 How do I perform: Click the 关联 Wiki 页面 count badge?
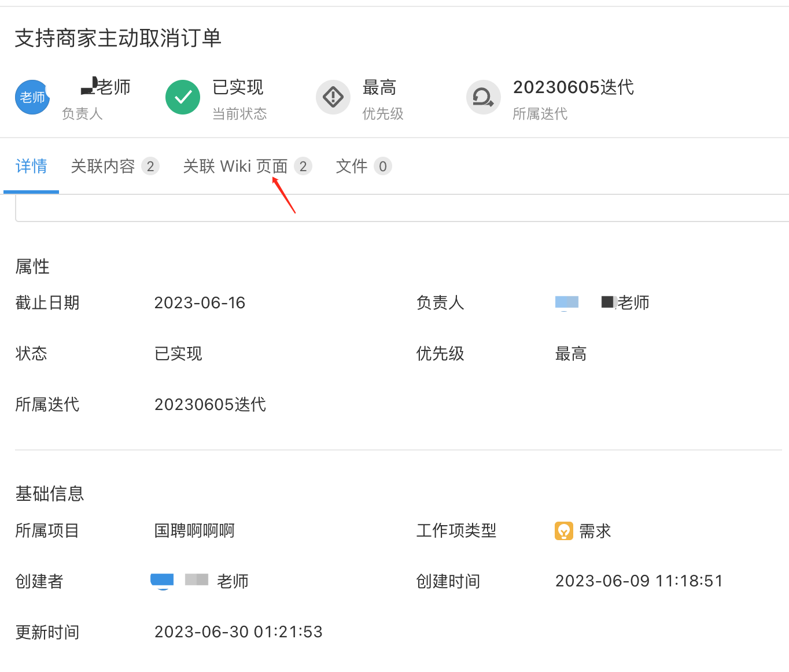[x=303, y=167]
